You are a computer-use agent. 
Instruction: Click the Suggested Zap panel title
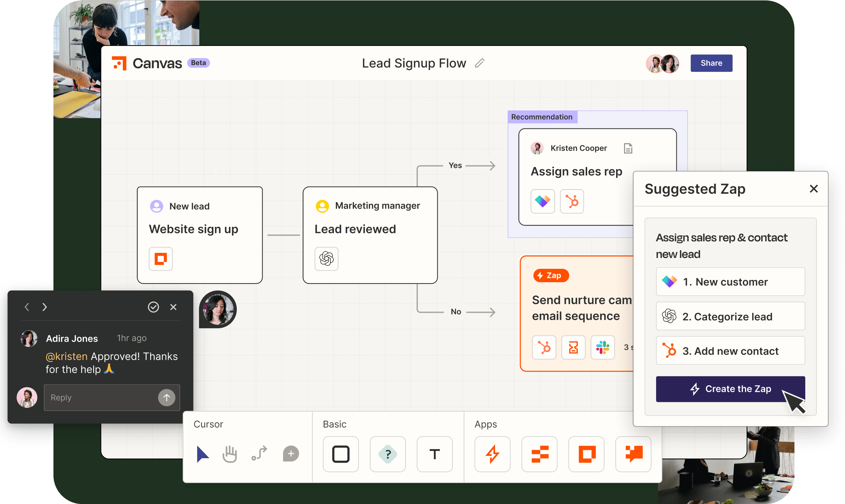[x=695, y=189]
